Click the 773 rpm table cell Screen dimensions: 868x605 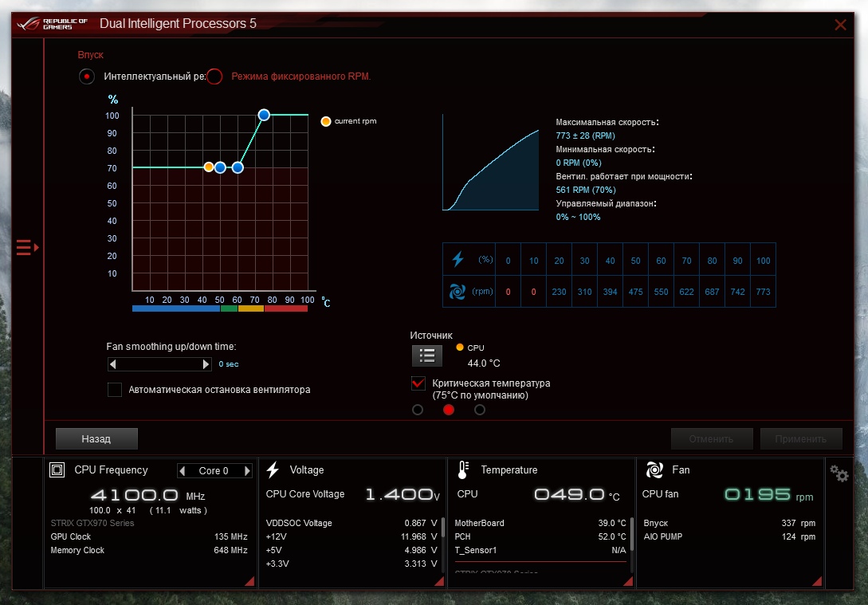click(x=763, y=292)
